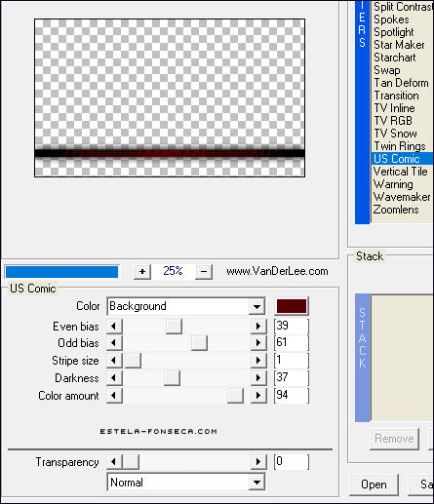This screenshot has width=434, height=504.
Task: Click the Open button
Action: click(x=374, y=485)
